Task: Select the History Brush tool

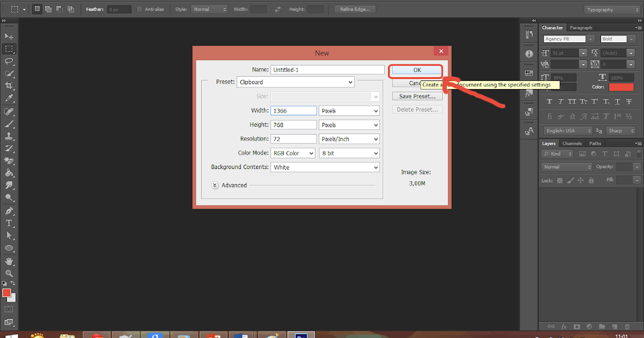Action: coord(9,148)
